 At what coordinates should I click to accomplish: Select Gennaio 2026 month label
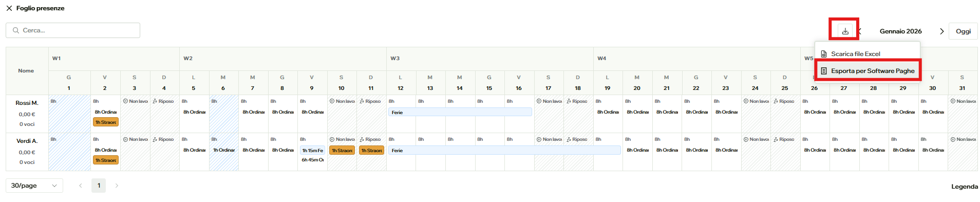click(x=900, y=31)
